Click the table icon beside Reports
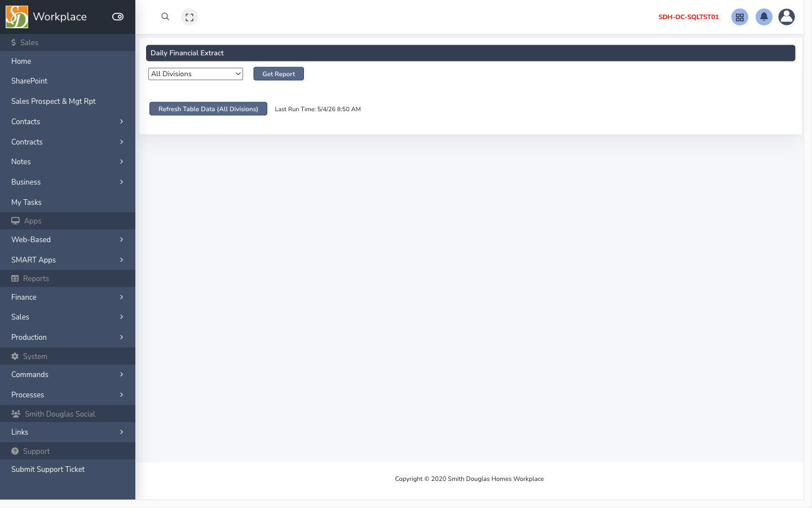 click(15, 278)
